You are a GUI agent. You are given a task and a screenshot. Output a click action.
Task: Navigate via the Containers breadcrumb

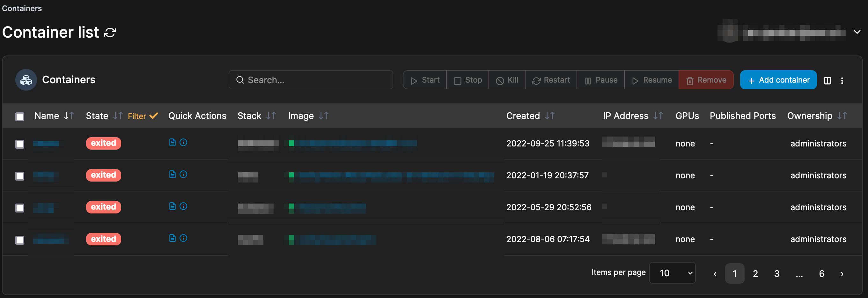[x=22, y=8]
